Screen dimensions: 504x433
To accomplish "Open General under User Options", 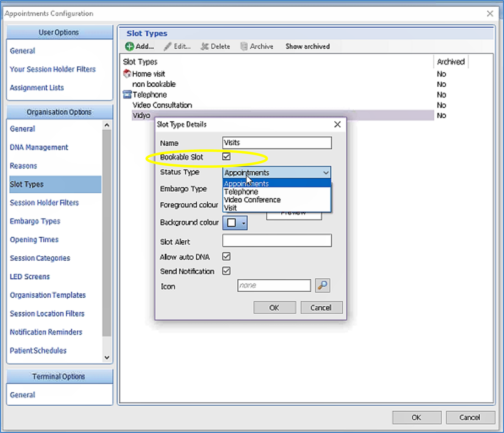I will pyautogui.click(x=23, y=51).
